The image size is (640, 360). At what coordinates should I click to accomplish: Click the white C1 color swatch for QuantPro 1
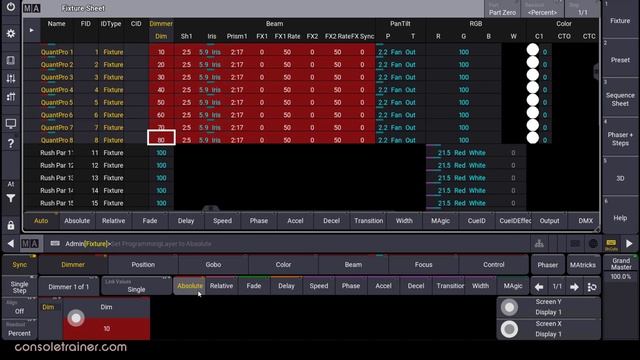point(533,50)
